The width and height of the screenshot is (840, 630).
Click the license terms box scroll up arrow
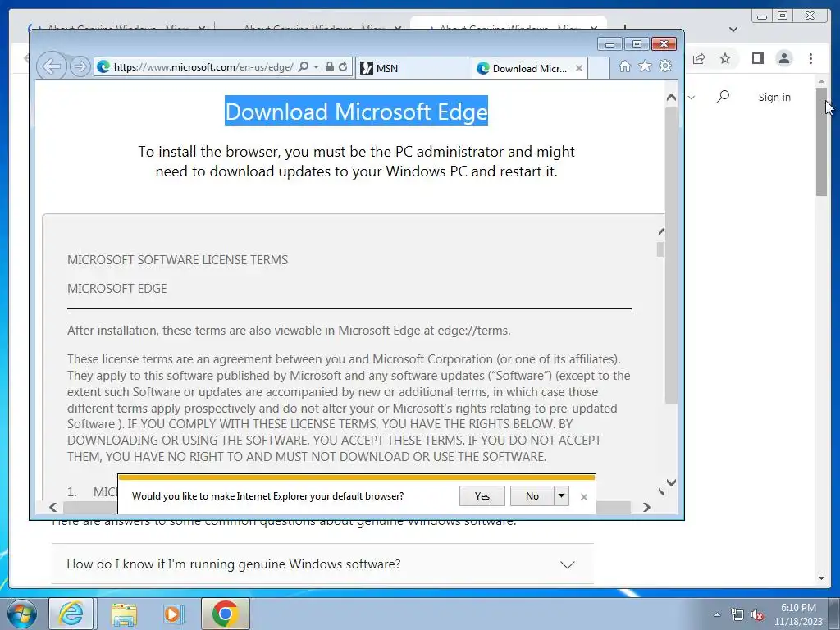pyautogui.click(x=661, y=231)
